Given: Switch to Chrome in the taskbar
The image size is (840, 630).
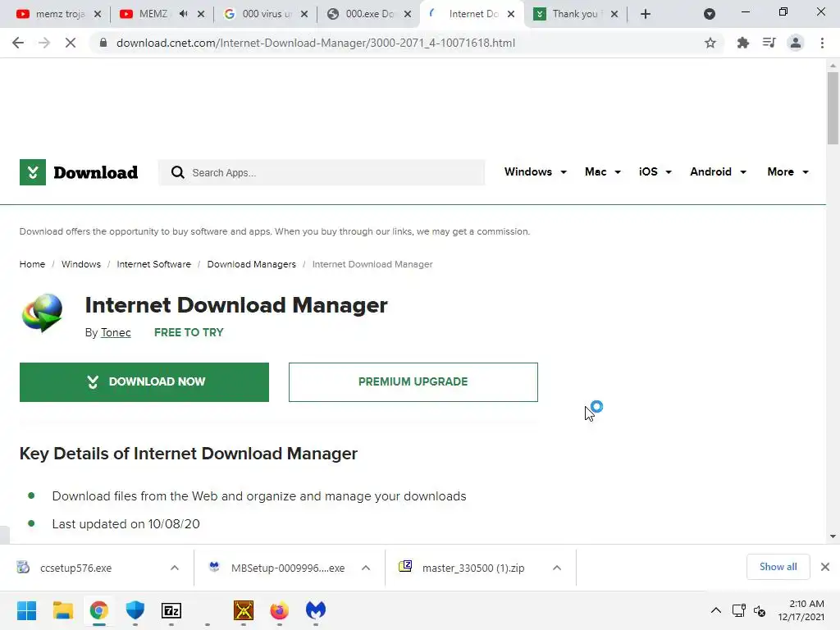Looking at the screenshot, I should pos(98,610).
